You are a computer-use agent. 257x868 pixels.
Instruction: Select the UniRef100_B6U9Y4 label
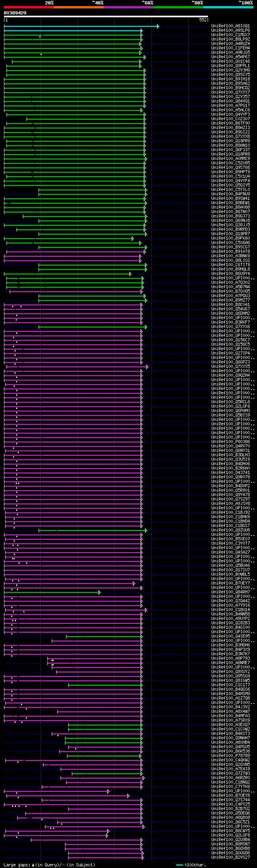click(230, 274)
